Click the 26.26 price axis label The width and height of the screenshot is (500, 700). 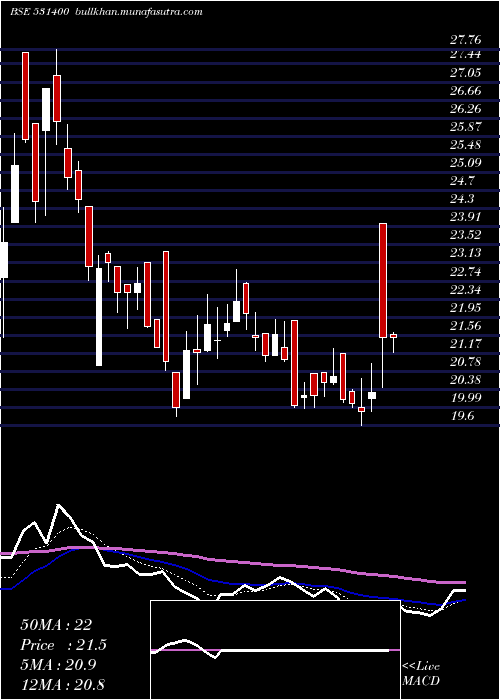[466, 108]
